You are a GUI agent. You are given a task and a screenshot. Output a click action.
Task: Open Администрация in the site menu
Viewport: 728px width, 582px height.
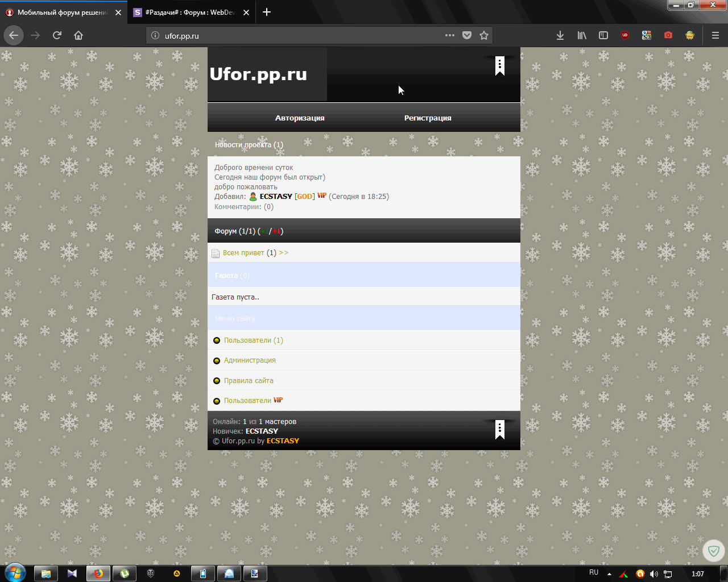[250, 360]
